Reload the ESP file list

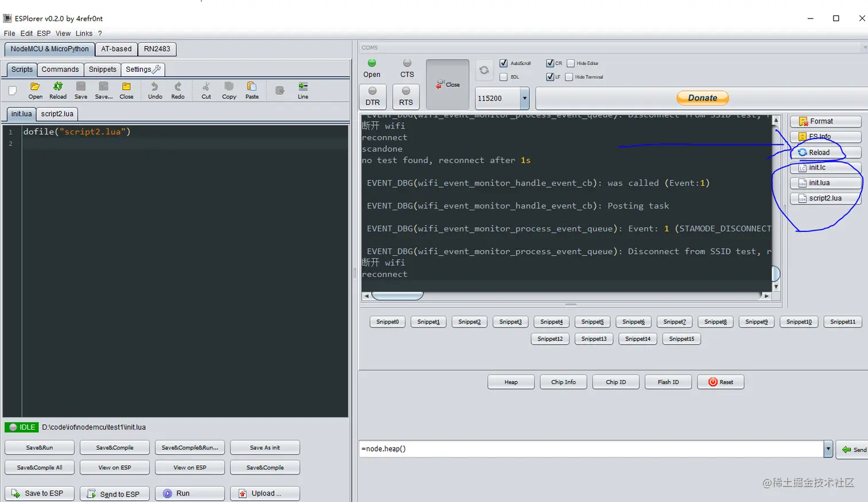click(x=826, y=152)
